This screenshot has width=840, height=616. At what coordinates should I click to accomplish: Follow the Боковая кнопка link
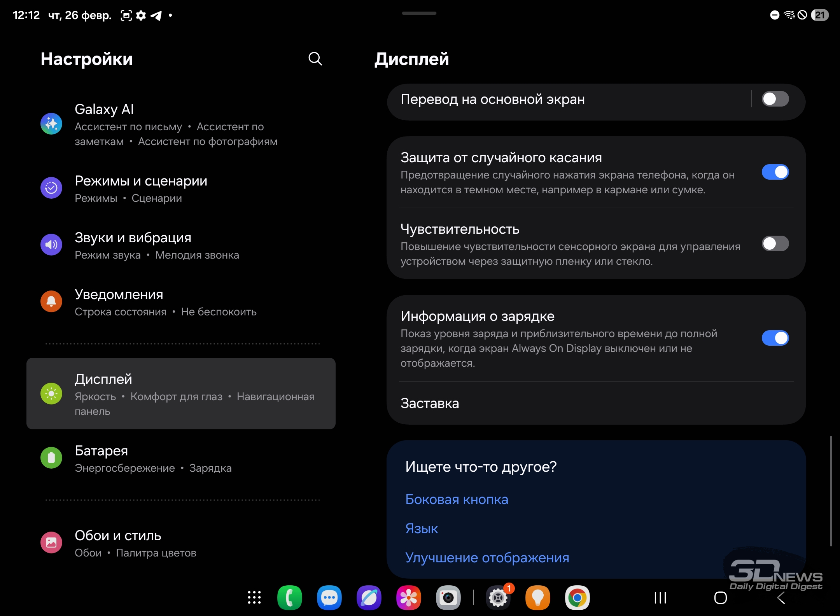(457, 499)
